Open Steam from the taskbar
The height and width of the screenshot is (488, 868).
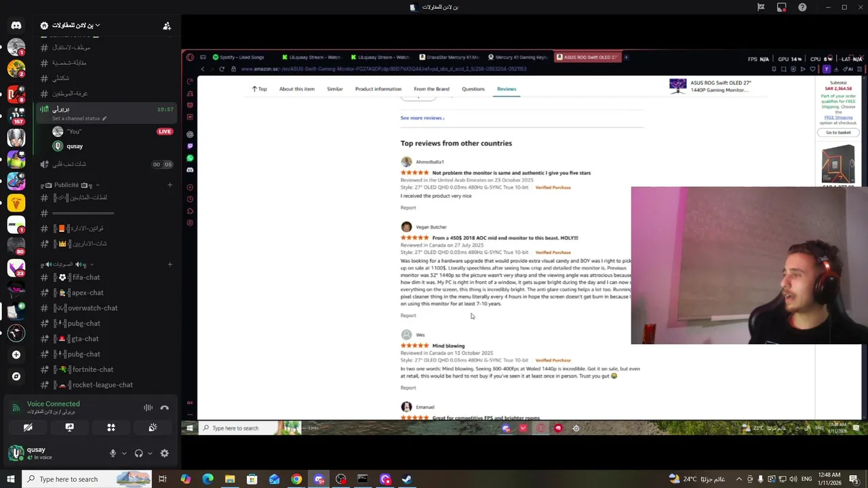click(x=407, y=479)
